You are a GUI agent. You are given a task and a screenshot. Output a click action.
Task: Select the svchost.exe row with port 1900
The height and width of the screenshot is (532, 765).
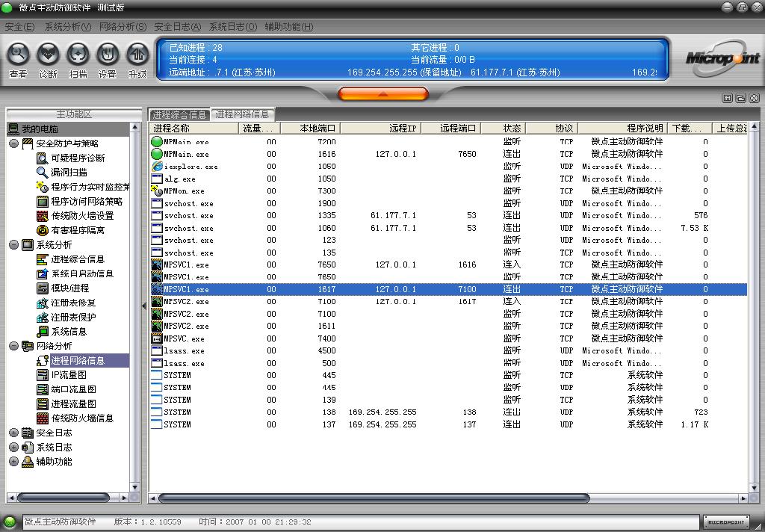tap(448, 203)
